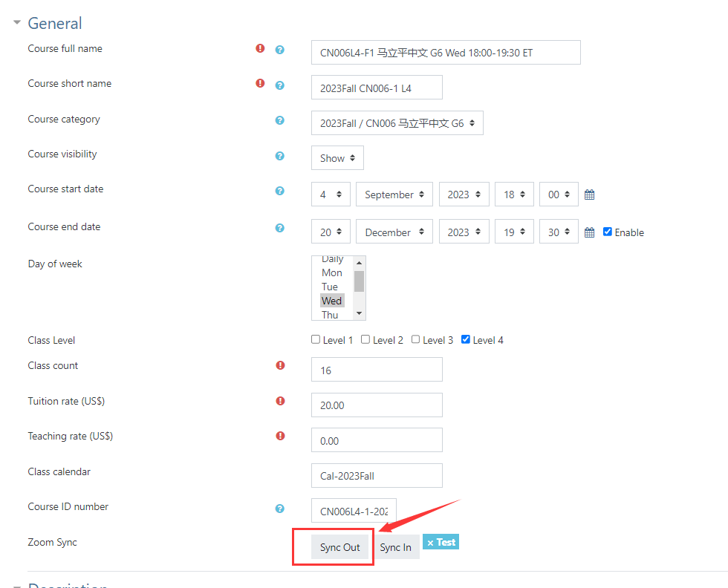Uncheck the Level 4 checkbox
Viewport: 728px width, 588px height.
[x=466, y=339]
